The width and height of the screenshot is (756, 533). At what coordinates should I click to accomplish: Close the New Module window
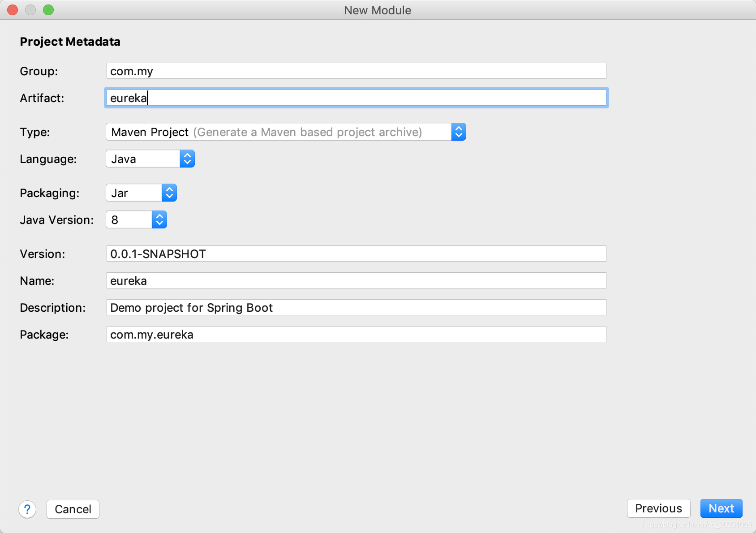[x=13, y=10]
